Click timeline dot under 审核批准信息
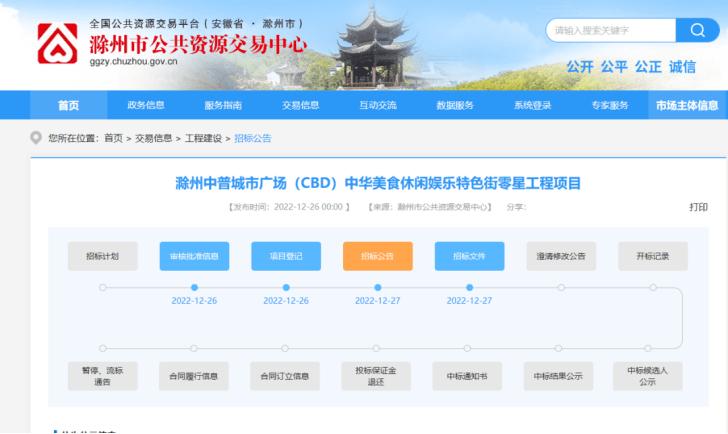 [194, 287]
